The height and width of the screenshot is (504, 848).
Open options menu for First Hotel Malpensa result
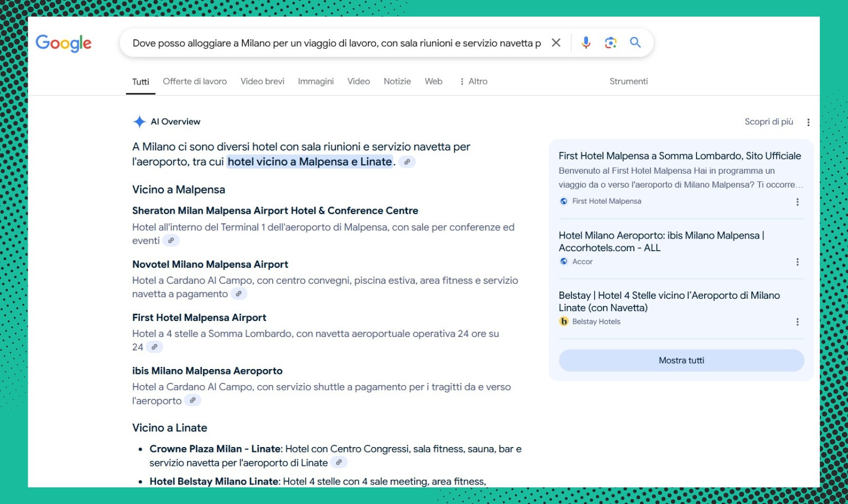[797, 202]
